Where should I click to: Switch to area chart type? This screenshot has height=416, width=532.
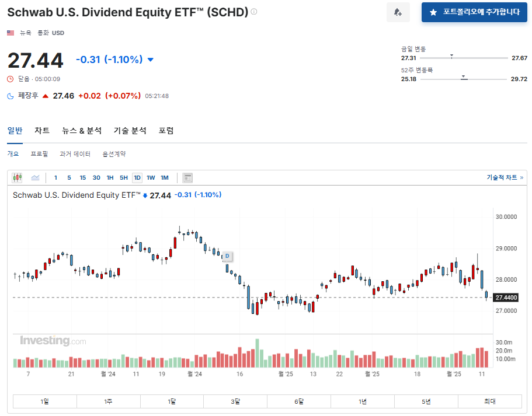(x=35, y=177)
